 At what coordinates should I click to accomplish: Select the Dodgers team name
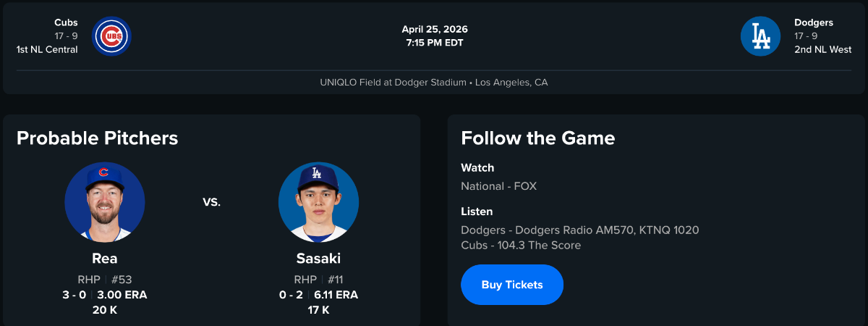814,22
